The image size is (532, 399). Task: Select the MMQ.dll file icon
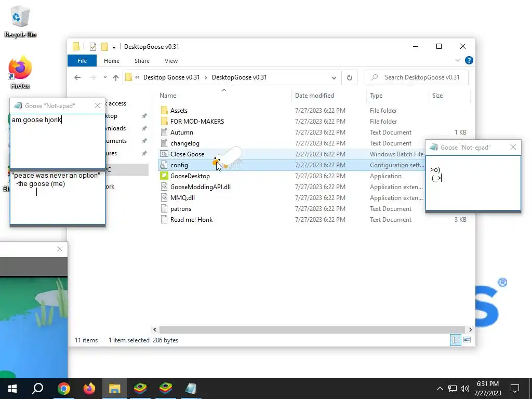click(164, 197)
